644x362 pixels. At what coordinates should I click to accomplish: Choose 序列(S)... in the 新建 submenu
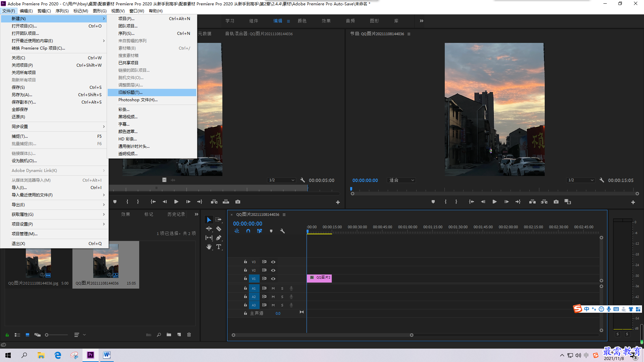click(152, 34)
